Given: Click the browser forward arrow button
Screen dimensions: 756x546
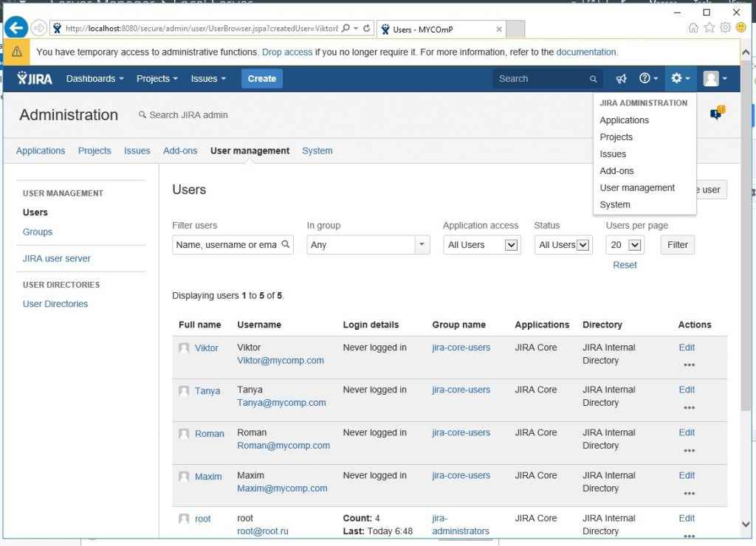Looking at the screenshot, I should pyautogui.click(x=39, y=28).
